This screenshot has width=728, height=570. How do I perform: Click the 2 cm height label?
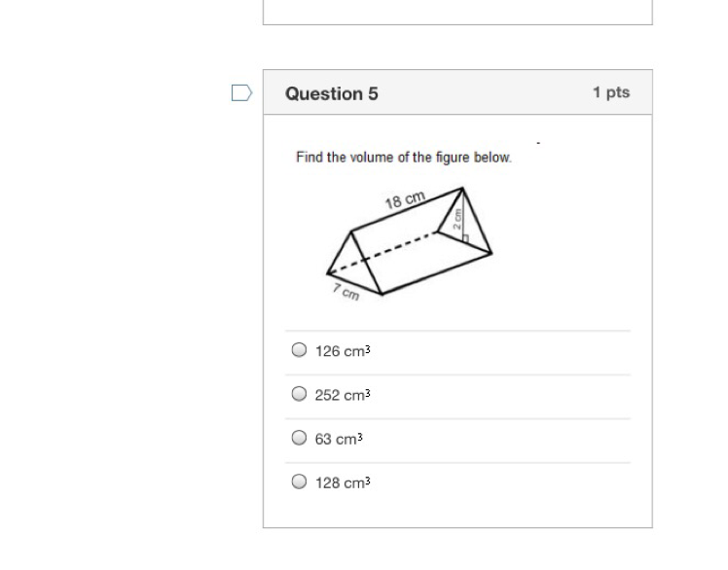pyautogui.click(x=457, y=220)
